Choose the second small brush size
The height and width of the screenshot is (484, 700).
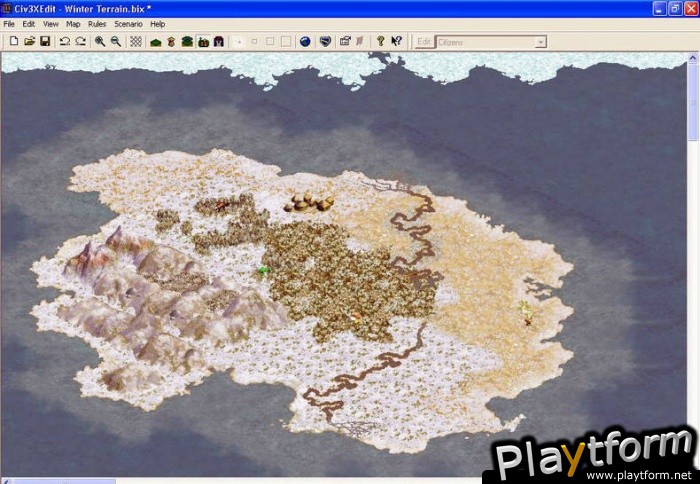(254, 42)
